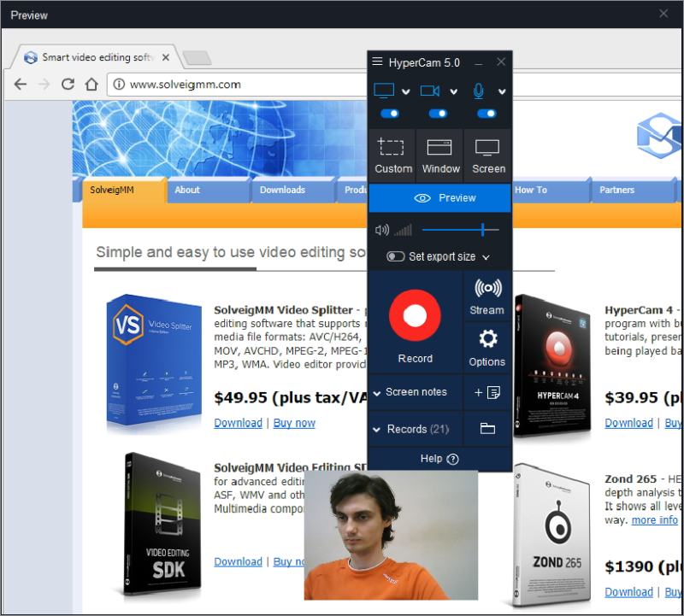The width and height of the screenshot is (684, 616).
Task: Start a live Stream
Action: [x=487, y=296]
